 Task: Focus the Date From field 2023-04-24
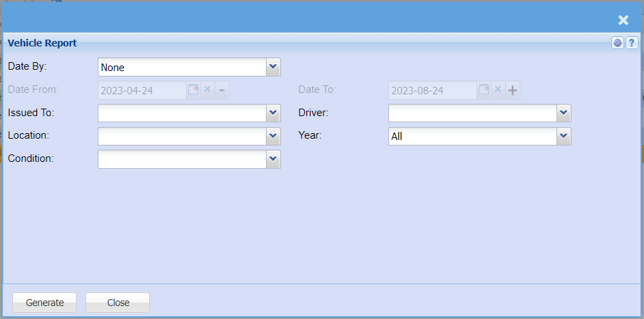(142, 90)
